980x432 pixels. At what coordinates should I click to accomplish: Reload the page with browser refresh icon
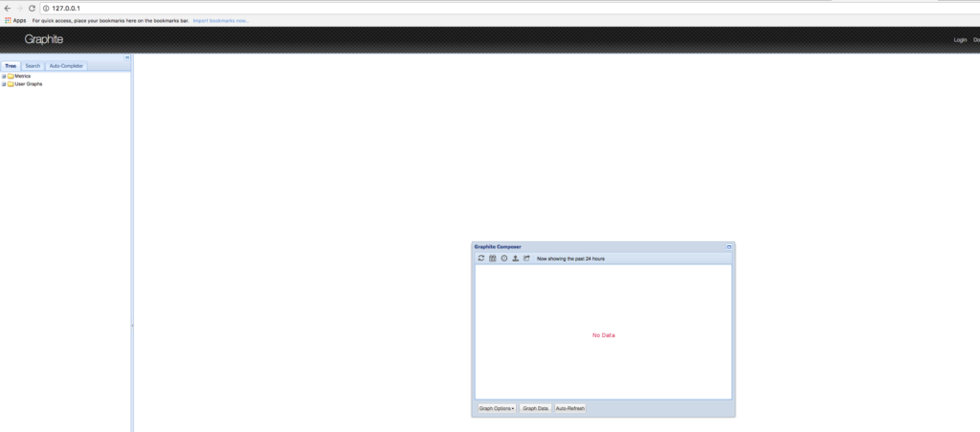(32, 8)
